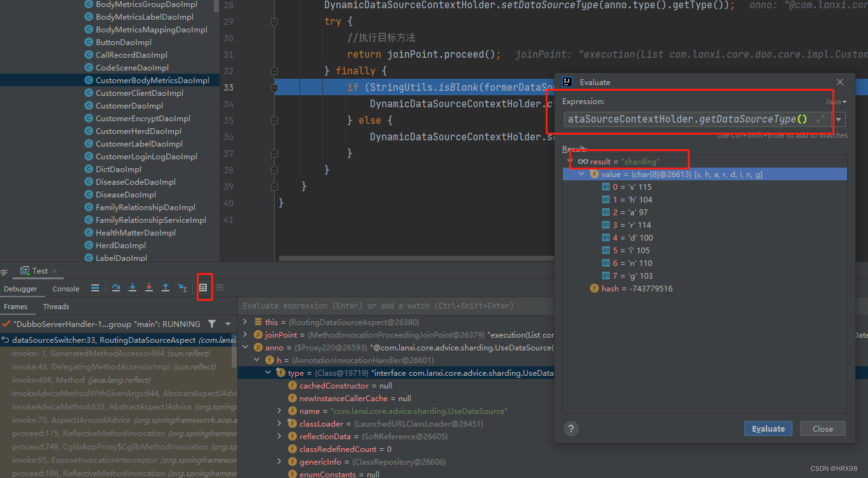Click the Close button in Evaluate dialog
Image resolution: width=868 pixels, height=478 pixels.
click(822, 428)
